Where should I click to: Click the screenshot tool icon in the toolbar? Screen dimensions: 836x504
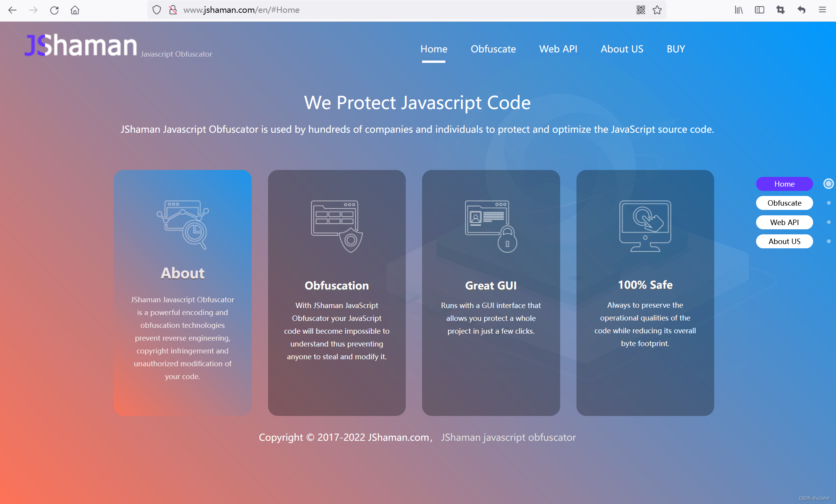click(x=781, y=10)
